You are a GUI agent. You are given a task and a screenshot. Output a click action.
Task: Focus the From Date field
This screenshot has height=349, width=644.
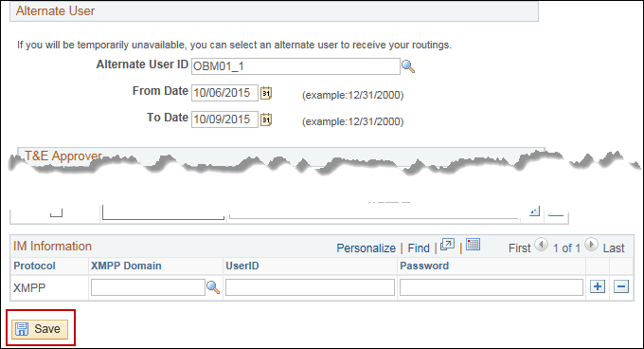click(224, 93)
